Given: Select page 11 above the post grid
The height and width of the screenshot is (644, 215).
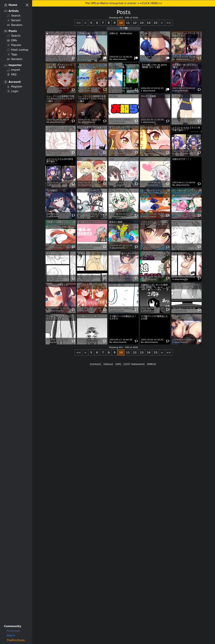Looking at the screenshot, I should 128,23.
